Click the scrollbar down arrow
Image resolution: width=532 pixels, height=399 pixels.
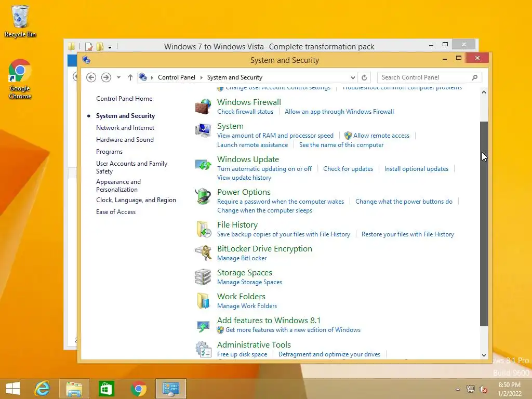[484, 355]
